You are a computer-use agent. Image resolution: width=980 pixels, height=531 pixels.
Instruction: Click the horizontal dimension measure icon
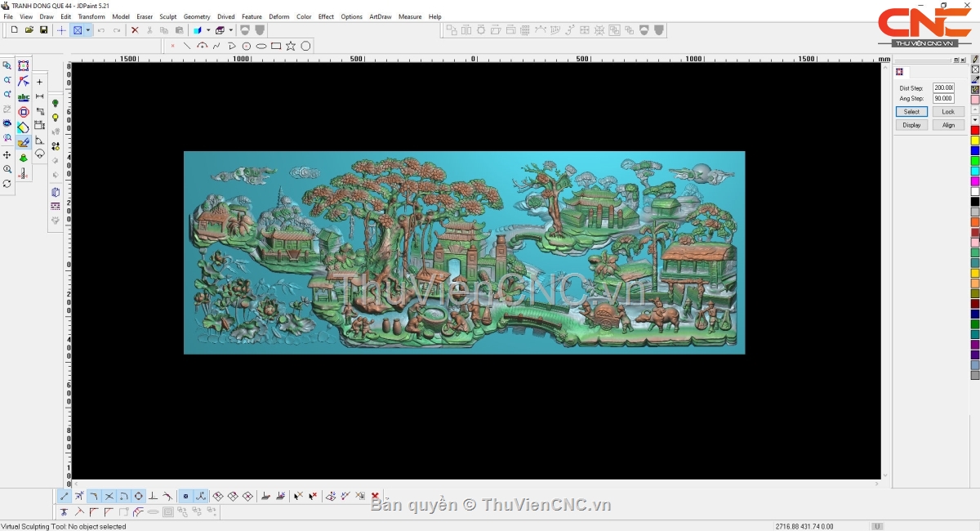(39, 96)
